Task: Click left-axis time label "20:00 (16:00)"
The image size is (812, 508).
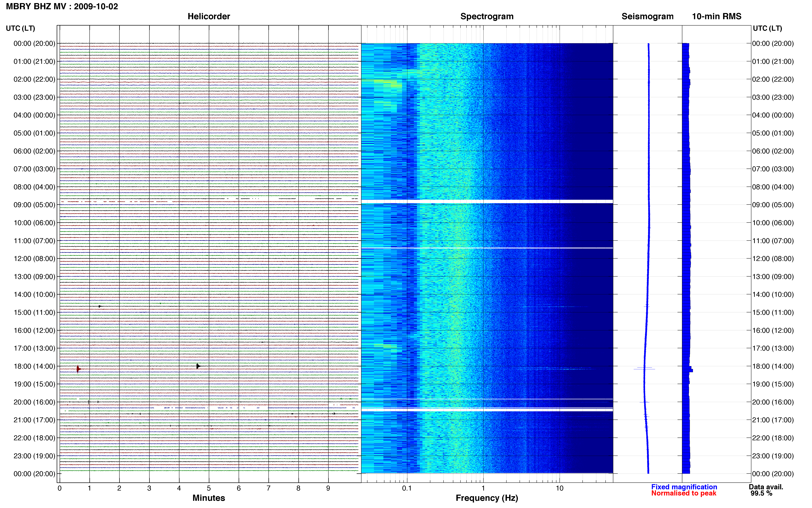Action: [x=34, y=402]
